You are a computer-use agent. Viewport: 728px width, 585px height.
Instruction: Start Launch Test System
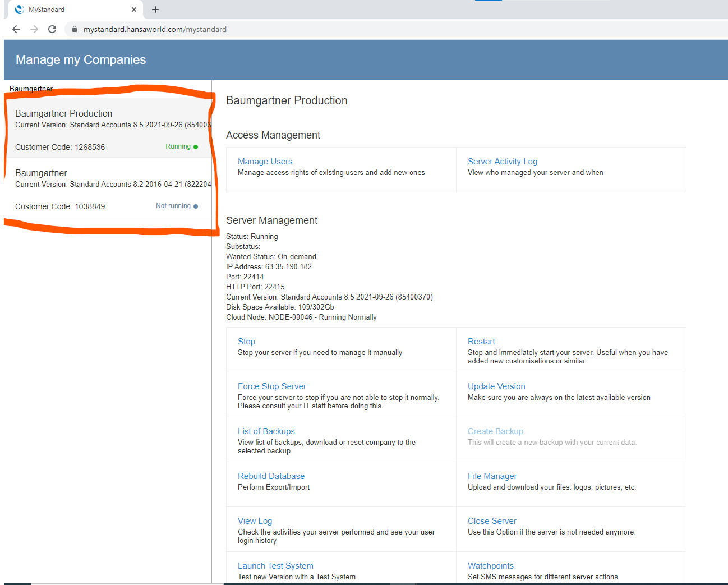[x=275, y=566]
